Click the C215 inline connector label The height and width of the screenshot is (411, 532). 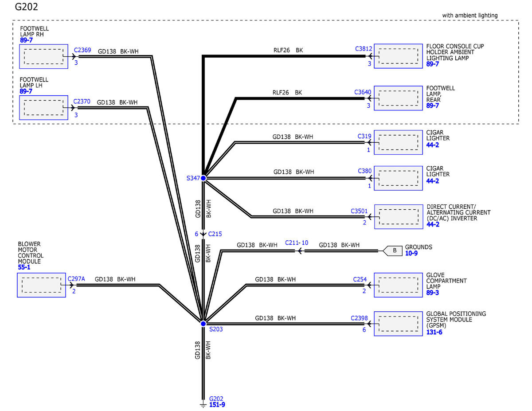(x=215, y=234)
